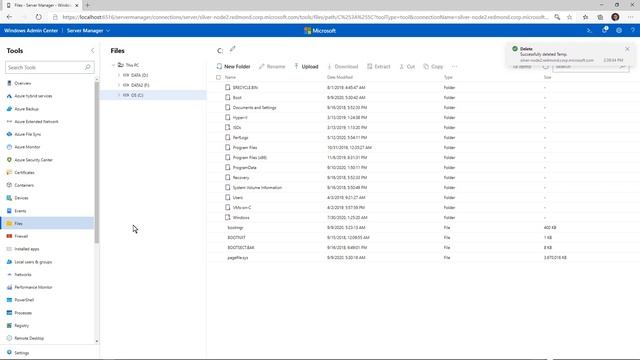Viewport: 640px width, 360px height.
Task: Click browser refresh button
Action: (38, 17)
